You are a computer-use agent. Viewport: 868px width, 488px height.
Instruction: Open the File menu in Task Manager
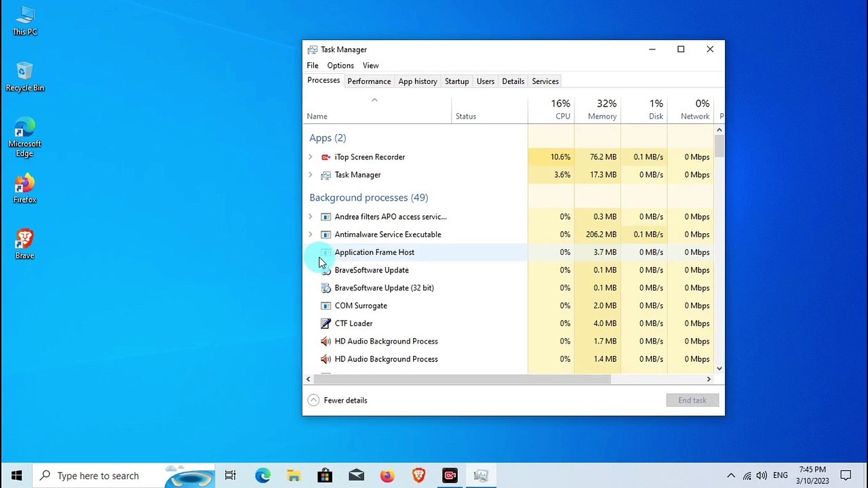[x=313, y=66]
